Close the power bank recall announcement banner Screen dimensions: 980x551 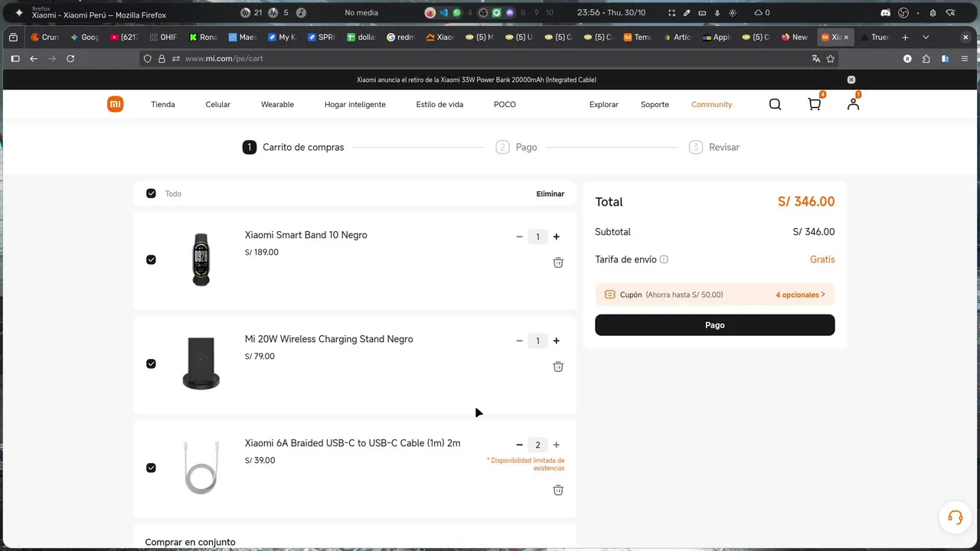click(851, 80)
